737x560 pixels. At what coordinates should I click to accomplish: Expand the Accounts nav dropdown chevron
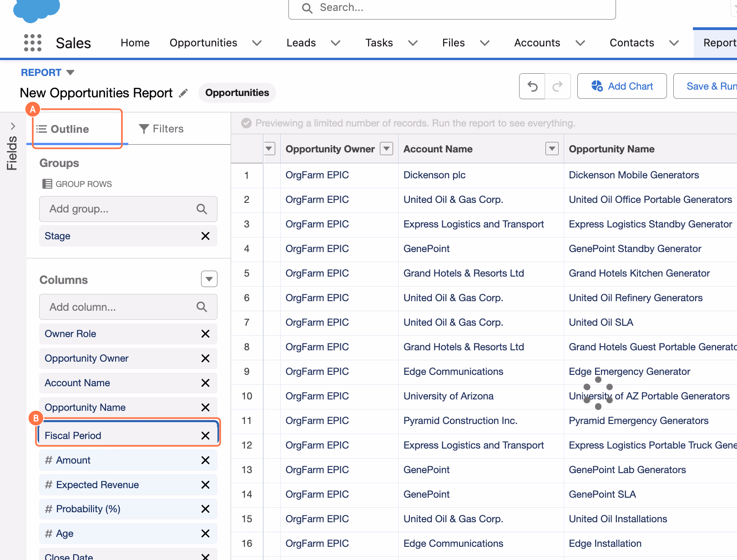click(x=581, y=43)
